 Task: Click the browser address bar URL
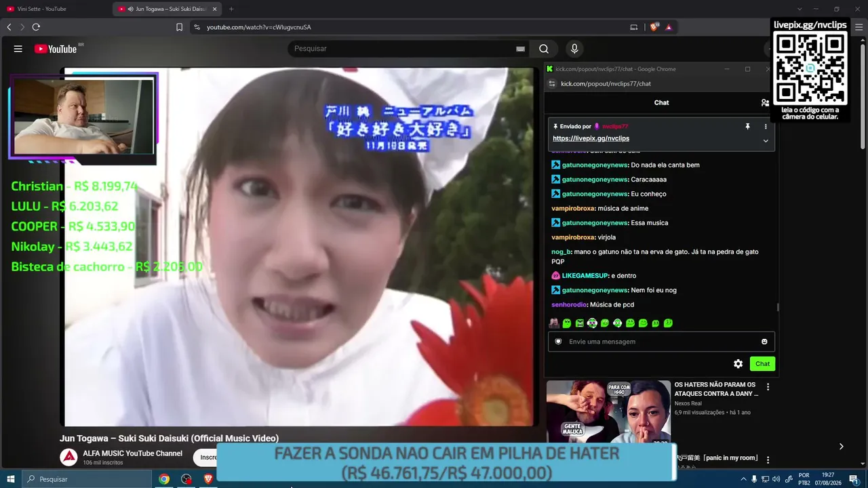click(259, 27)
